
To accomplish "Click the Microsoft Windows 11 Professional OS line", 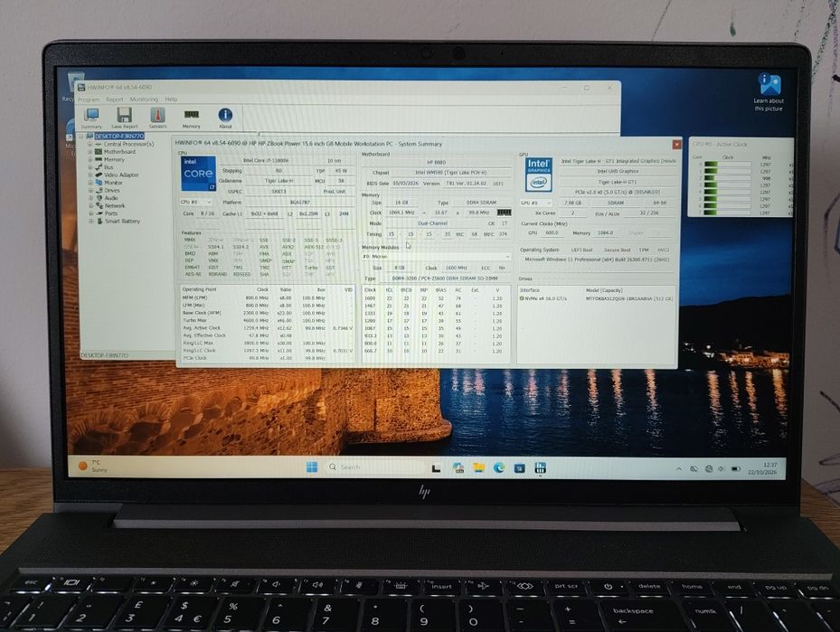I will 598,259.
